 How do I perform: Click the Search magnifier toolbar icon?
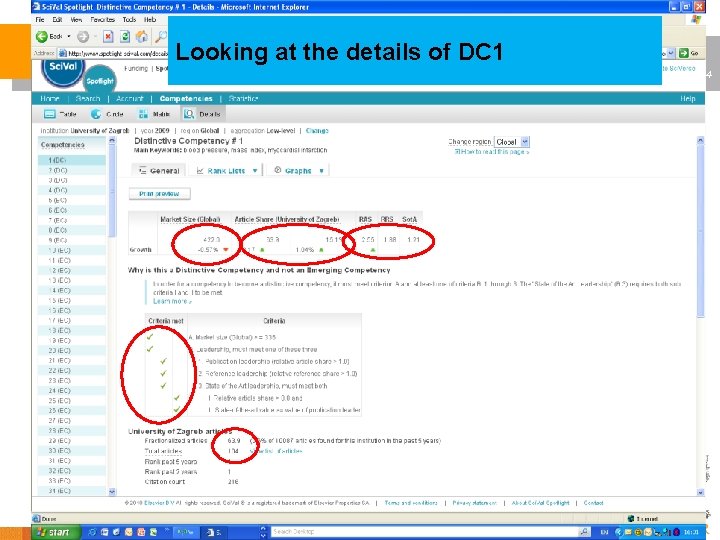click(161, 37)
